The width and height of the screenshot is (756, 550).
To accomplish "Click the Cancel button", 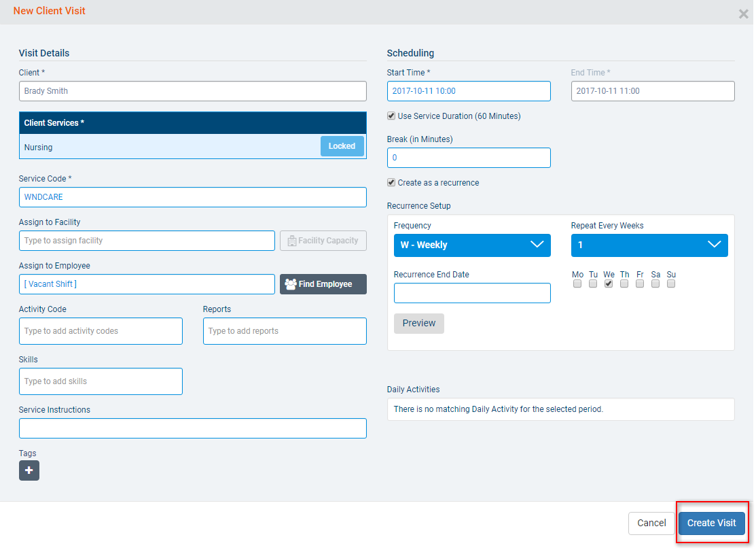I will tap(651, 523).
